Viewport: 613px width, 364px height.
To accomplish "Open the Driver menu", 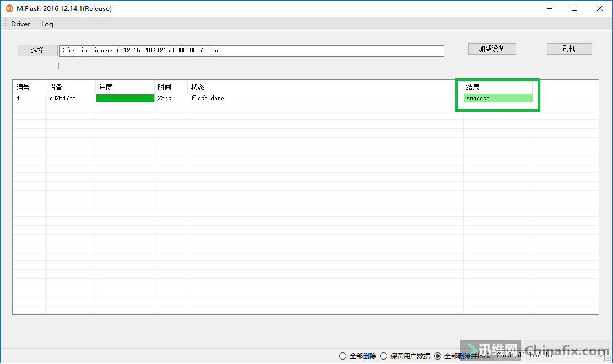I will click(x=20, y=24).
